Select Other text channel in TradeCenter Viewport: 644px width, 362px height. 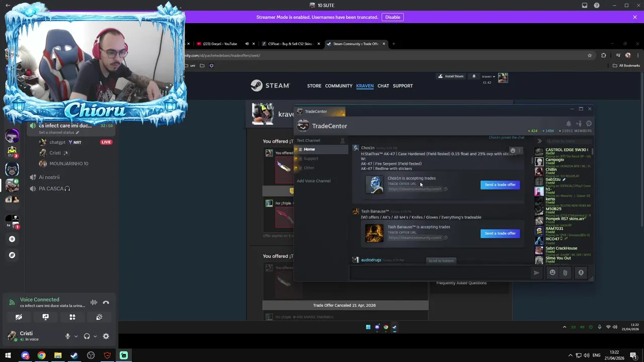point(321,167)
